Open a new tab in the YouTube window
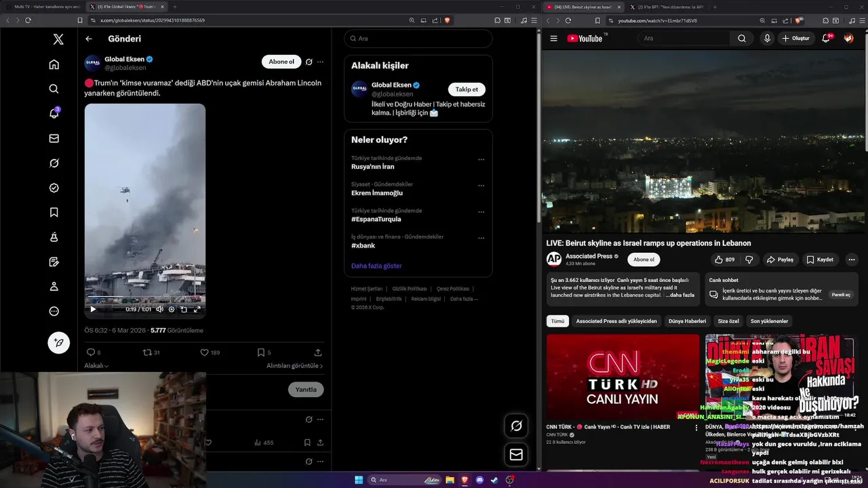Viewport: 868px width, 488px height. 714,7
